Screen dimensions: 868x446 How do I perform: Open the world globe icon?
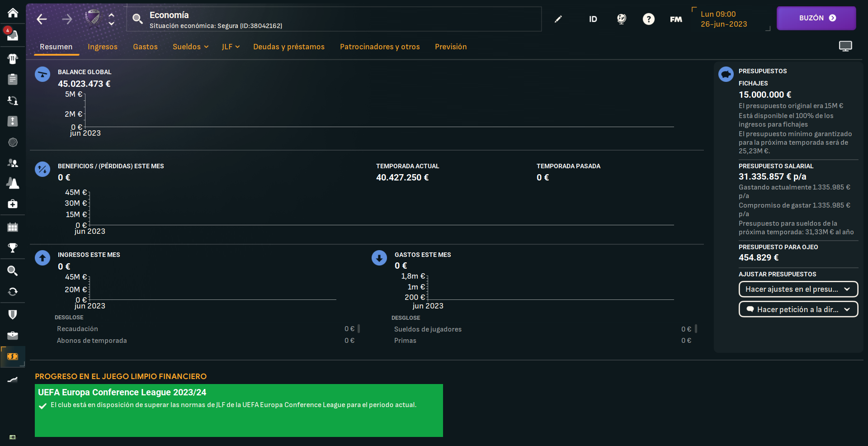pos(622,19)
